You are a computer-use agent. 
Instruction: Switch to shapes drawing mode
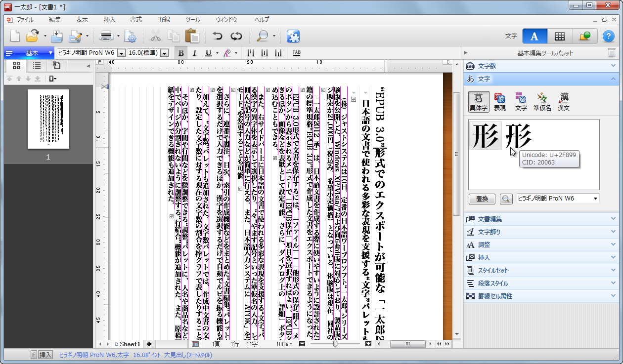point(585,36)
